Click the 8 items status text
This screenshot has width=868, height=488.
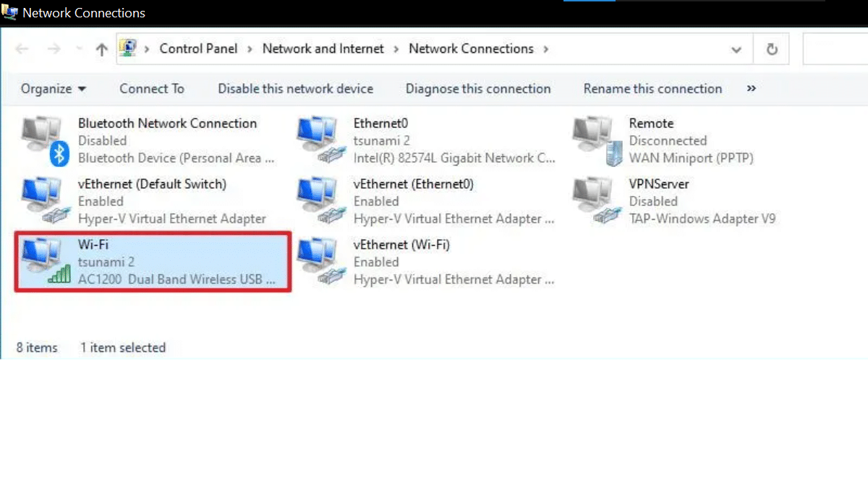[x=37, y=348]
